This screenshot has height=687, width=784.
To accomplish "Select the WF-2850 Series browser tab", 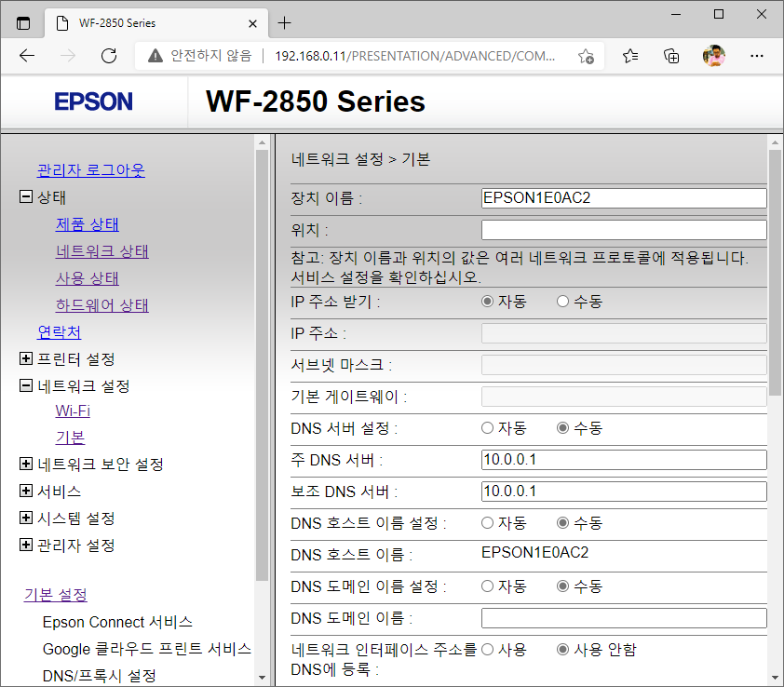I will click(156, 23).
